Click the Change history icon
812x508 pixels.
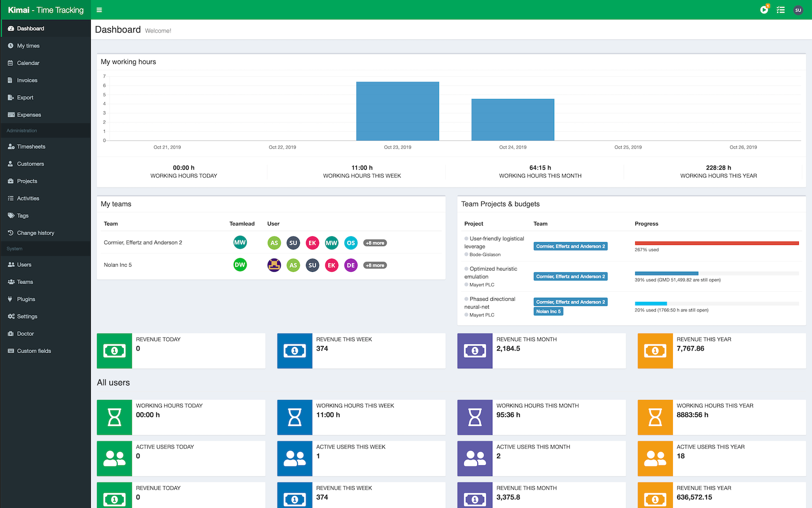pyautogui.click(x=11, y=233)
